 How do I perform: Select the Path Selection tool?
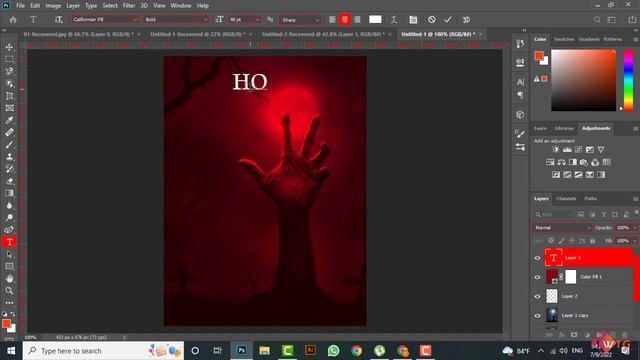(9, 254)
